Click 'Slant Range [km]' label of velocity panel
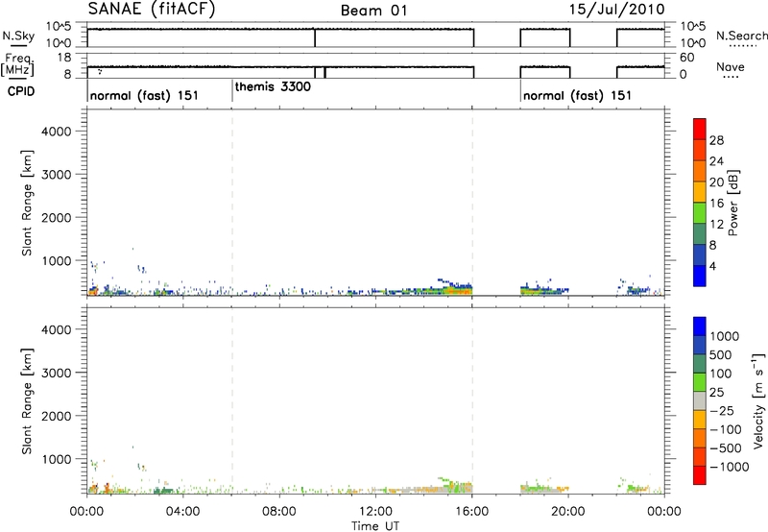The height and width of the screenshot is (532, 768). tap(27, 401)
